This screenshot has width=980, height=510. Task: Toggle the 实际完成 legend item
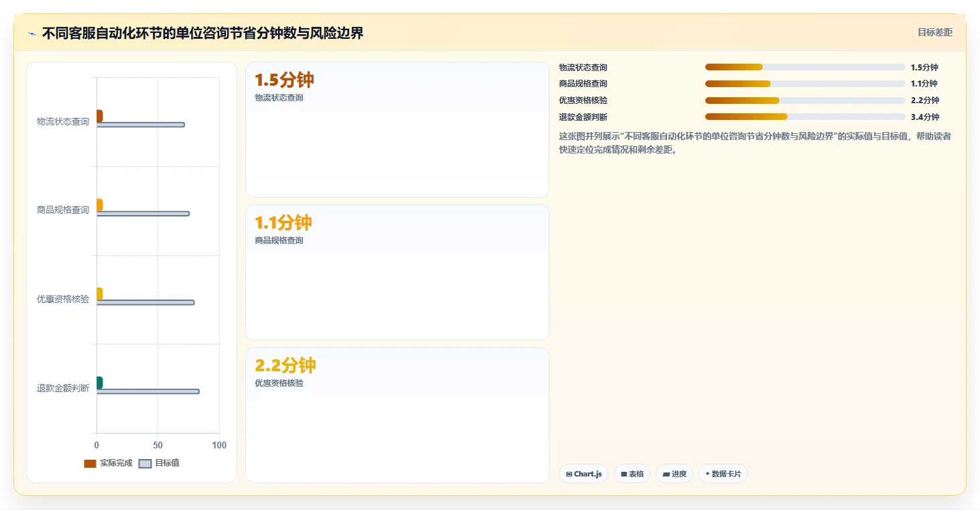[108, 463]
